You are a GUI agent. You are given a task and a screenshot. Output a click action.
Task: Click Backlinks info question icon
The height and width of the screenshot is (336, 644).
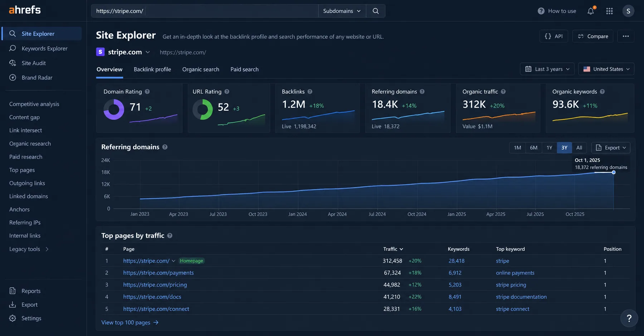pos(310,92)
